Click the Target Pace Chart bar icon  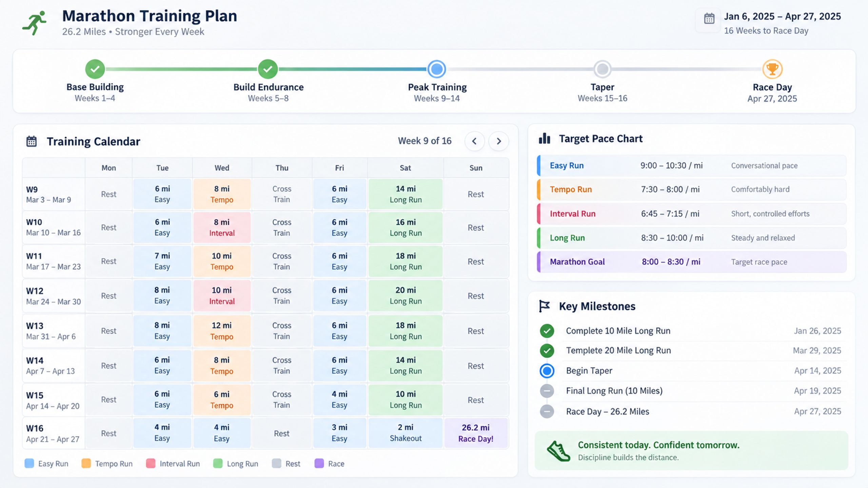point(545,138)
